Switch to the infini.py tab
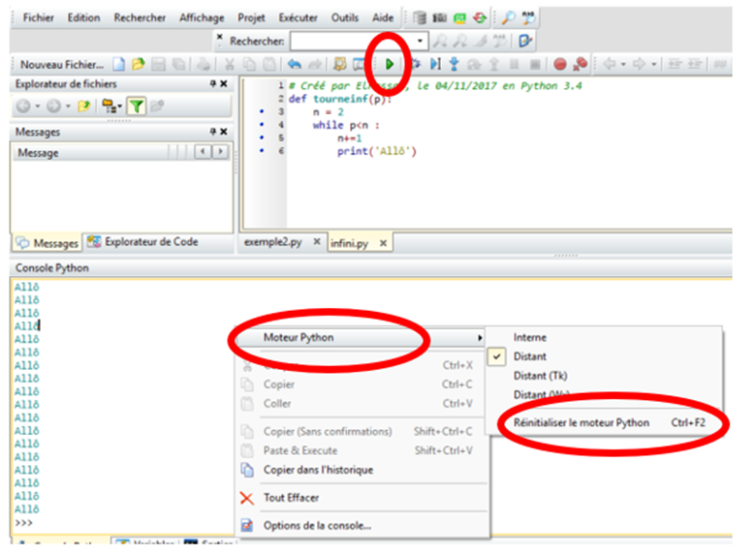The height and width of the screenshot is (554, 756). point(350,243)
